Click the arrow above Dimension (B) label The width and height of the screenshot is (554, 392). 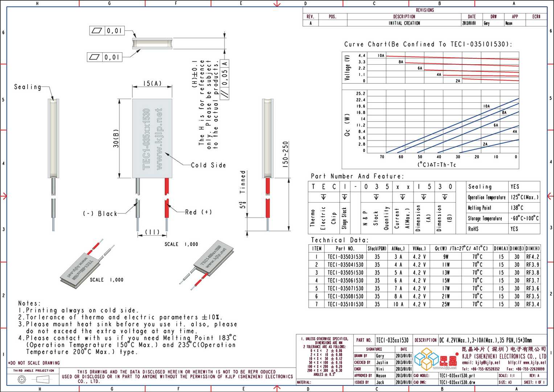[445, 197]
